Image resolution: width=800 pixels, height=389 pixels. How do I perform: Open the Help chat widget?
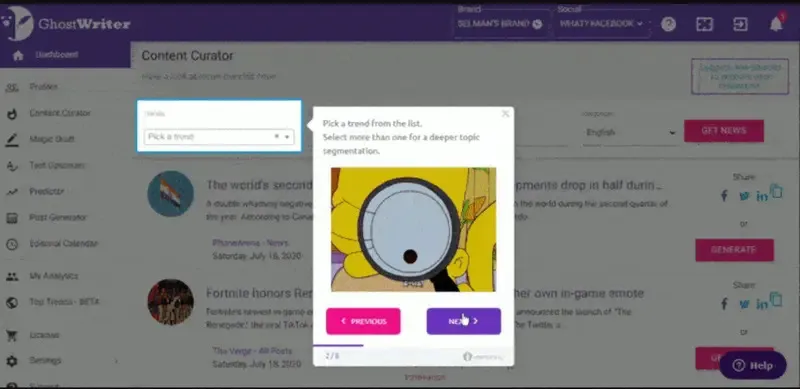click(x=753, y=365)
